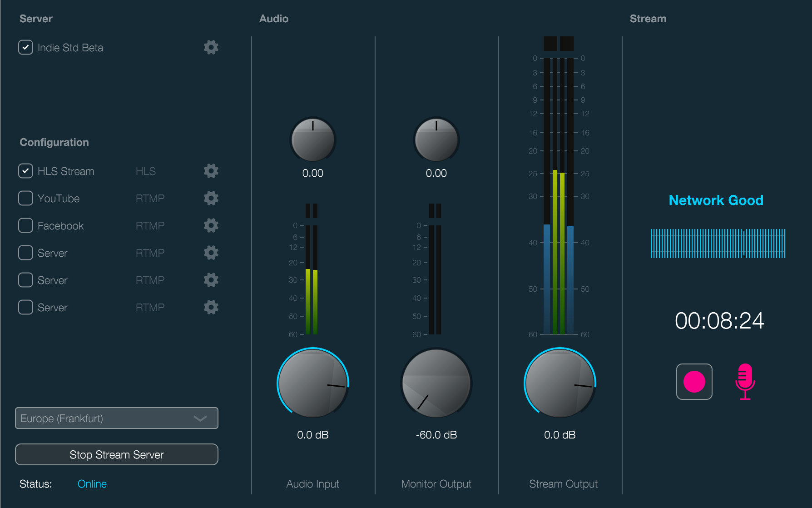Open gear for second Server RTMP row
Image resolution: width=812 pixels, height=508 pixels.
tap(211, 280)
